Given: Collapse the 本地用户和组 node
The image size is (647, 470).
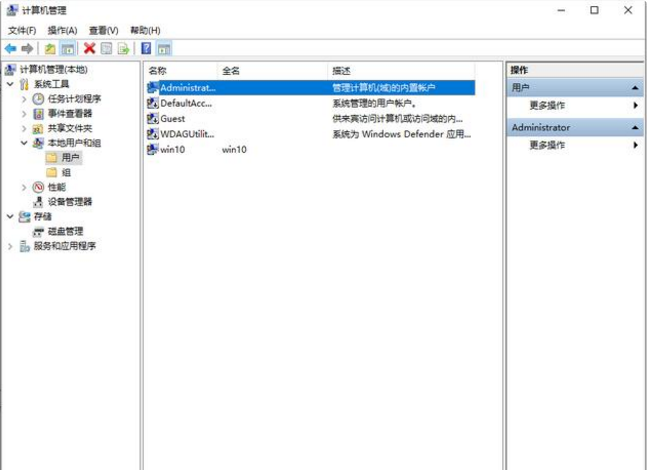Looking at the screenshot, I should pos(24,143).
